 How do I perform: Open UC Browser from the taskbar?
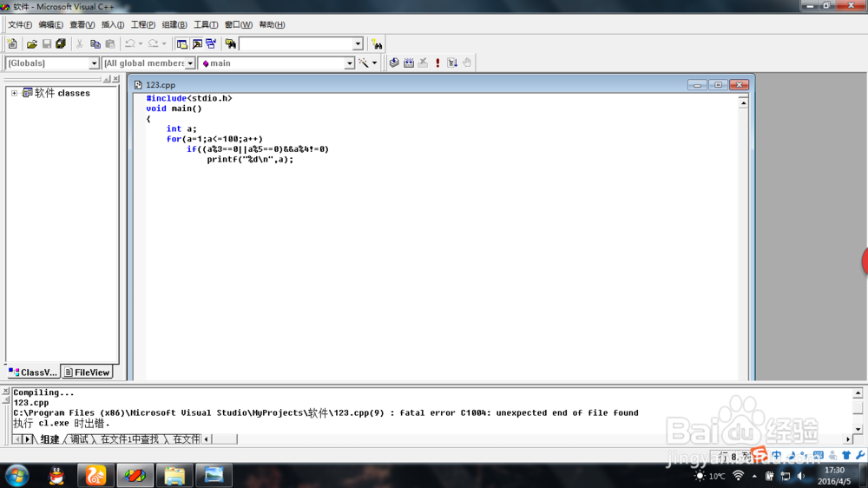[x=95, y=475]
